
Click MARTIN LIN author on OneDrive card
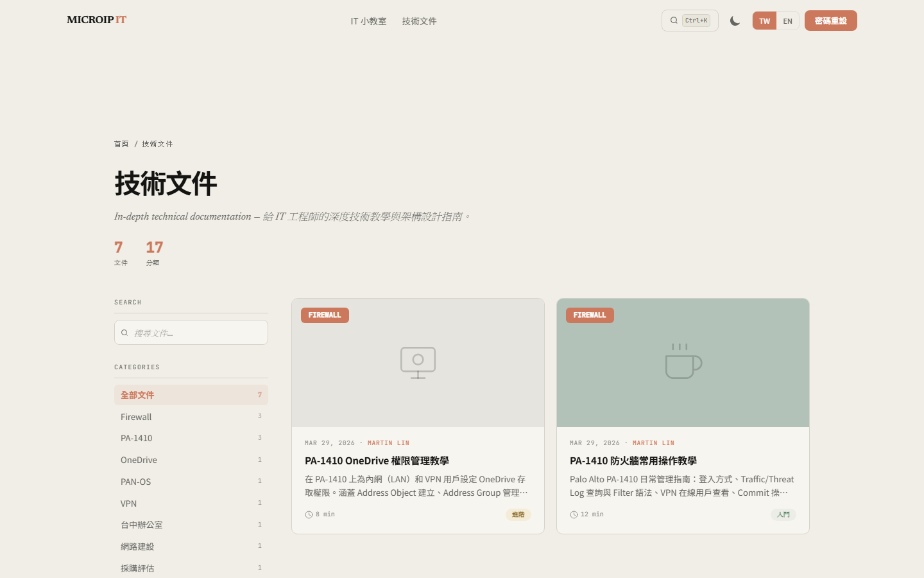click(x=388, y=443)
